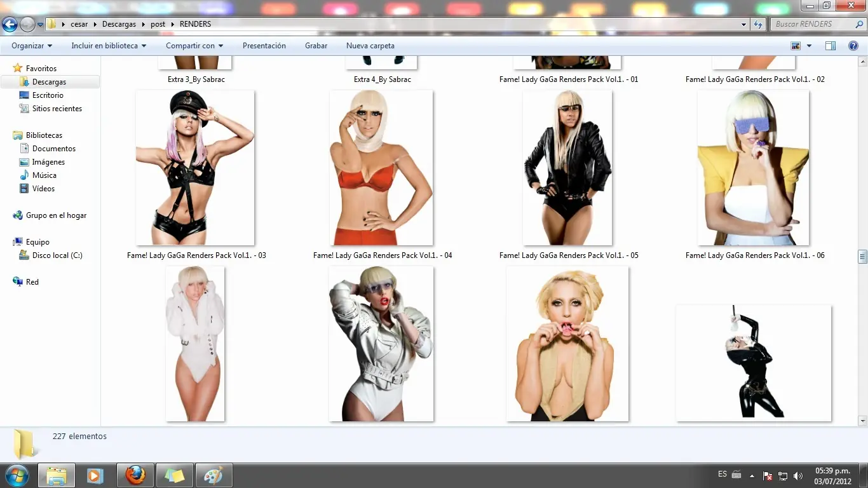Screen dimensions: 868x488
Task: Open the Vídeos library
Action: coord(43,189)
